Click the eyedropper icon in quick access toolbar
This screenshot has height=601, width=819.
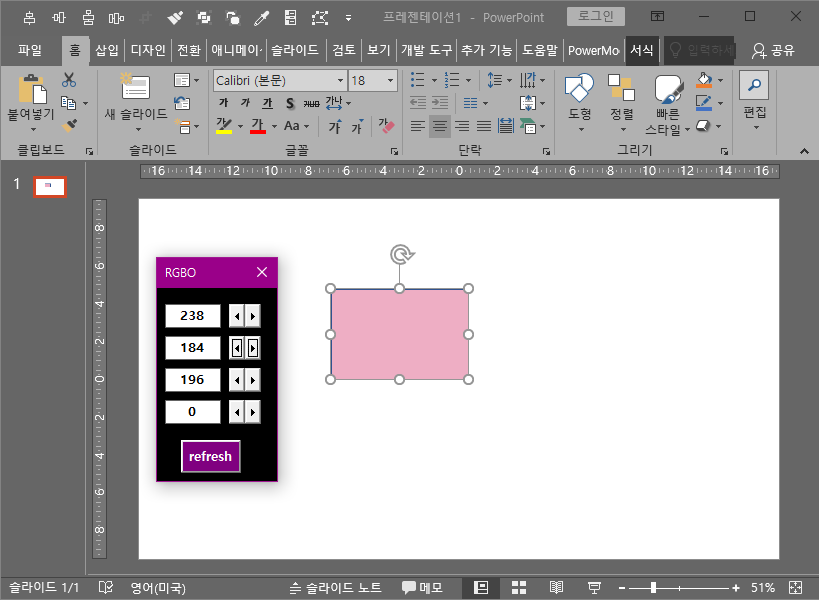(261, 18)
